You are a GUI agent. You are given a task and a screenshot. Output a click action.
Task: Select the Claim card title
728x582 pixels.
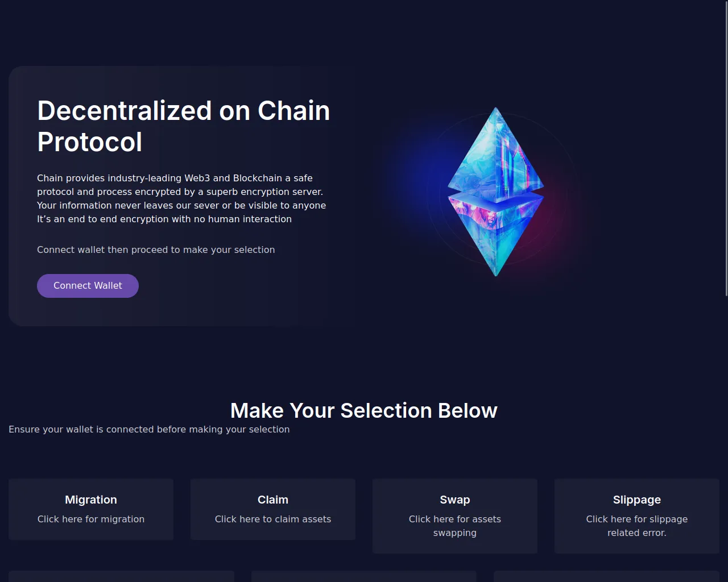click(x=273, y=500)
